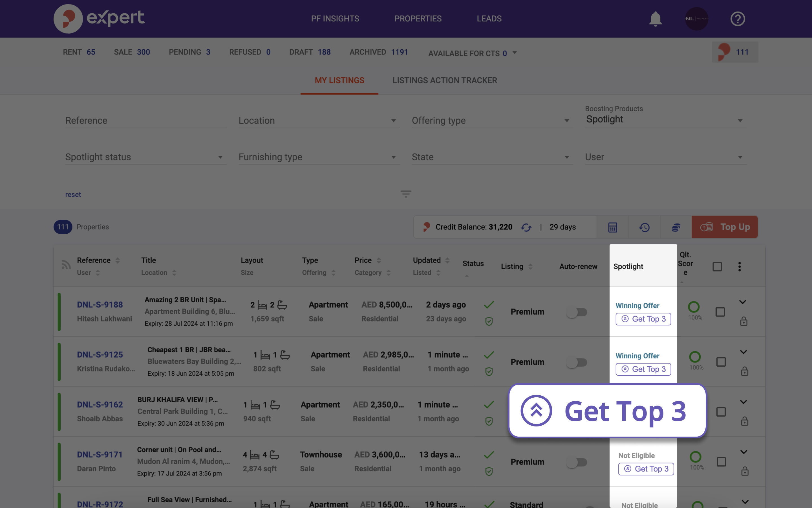Click the Top Up button
The image size is (812, 508).
pos(724,227)
